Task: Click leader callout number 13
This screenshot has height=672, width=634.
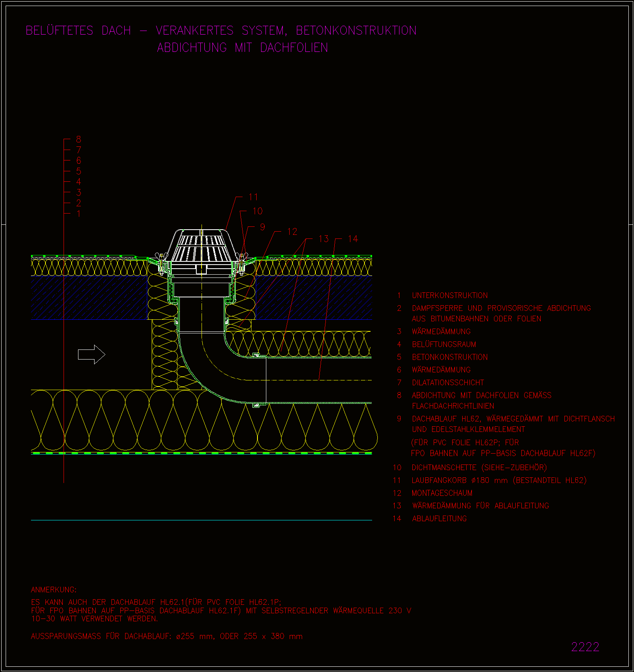Action: pyautogui.click(x=323, y=239)
